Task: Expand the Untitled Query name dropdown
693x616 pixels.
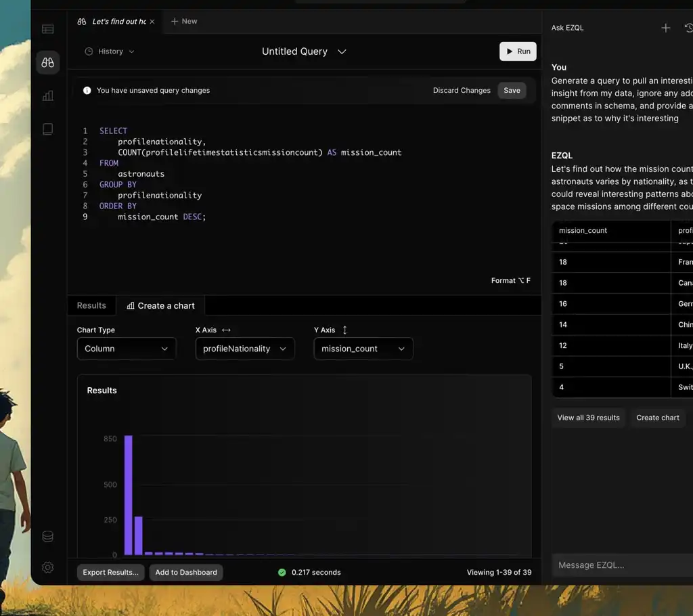Action: 342,51
